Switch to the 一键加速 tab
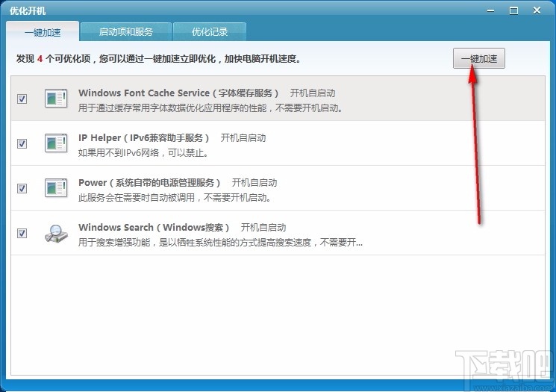This screenshot has height=392, width=556. click(x=43, y=31)
